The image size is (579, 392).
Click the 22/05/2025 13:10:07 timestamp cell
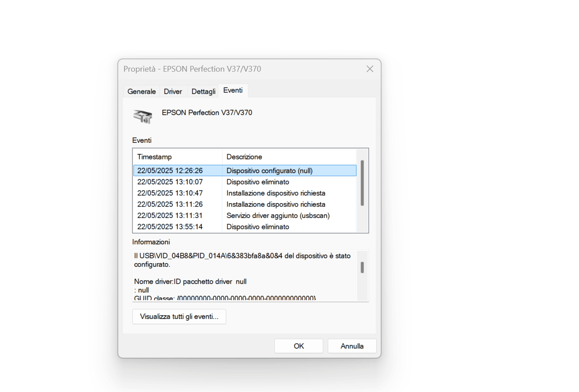point(170,181)
